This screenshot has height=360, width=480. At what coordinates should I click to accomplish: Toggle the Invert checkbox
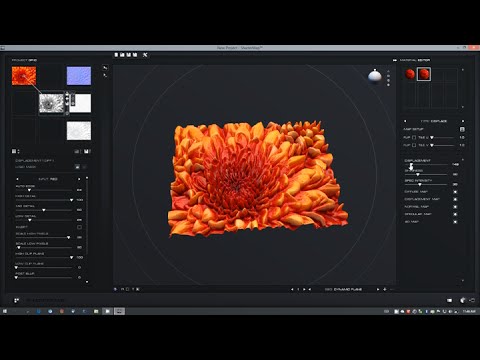point(79,227)
